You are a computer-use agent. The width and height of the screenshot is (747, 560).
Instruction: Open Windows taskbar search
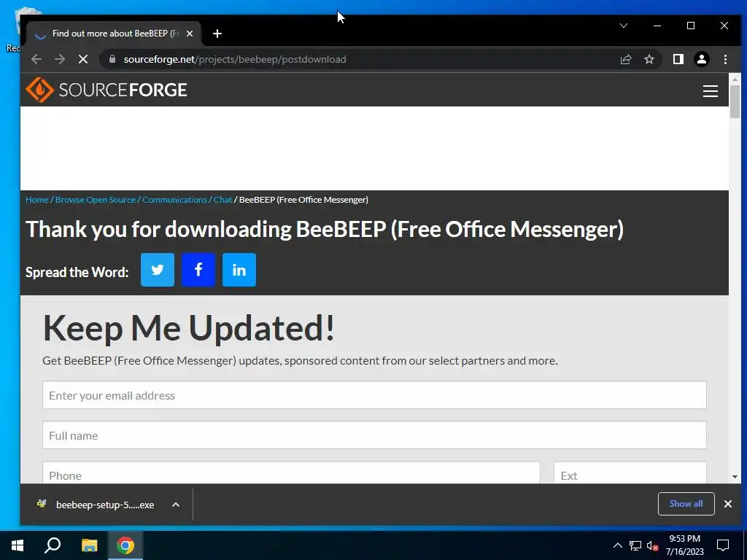click(53, 545)
